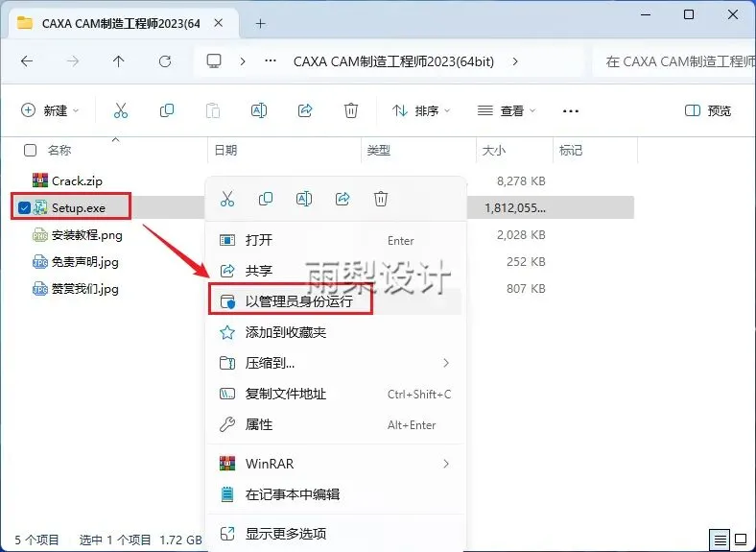Viewport: 756px width, 552px height.
Task: Click the Rename icon in the toolbar
Action: [x=259, y=111]
